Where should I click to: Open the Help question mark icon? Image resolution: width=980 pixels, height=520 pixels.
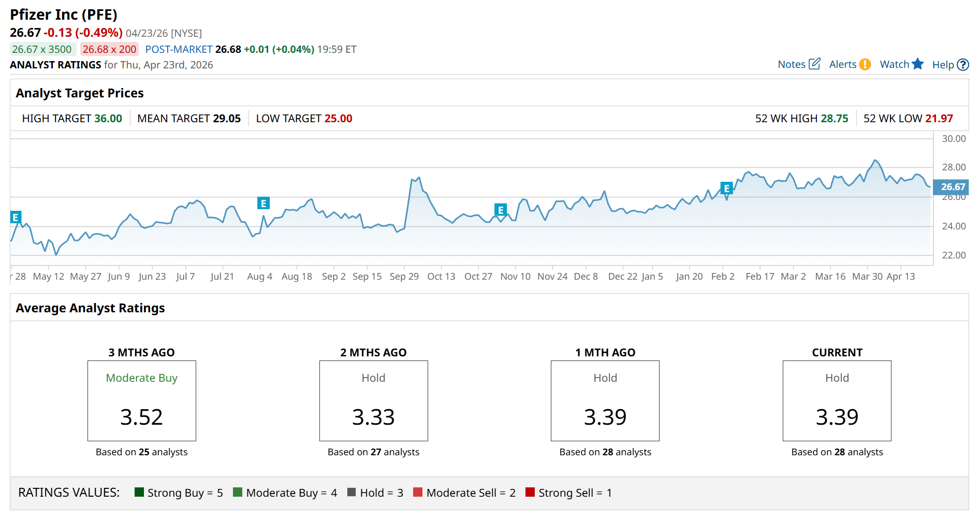coord(962,65)
